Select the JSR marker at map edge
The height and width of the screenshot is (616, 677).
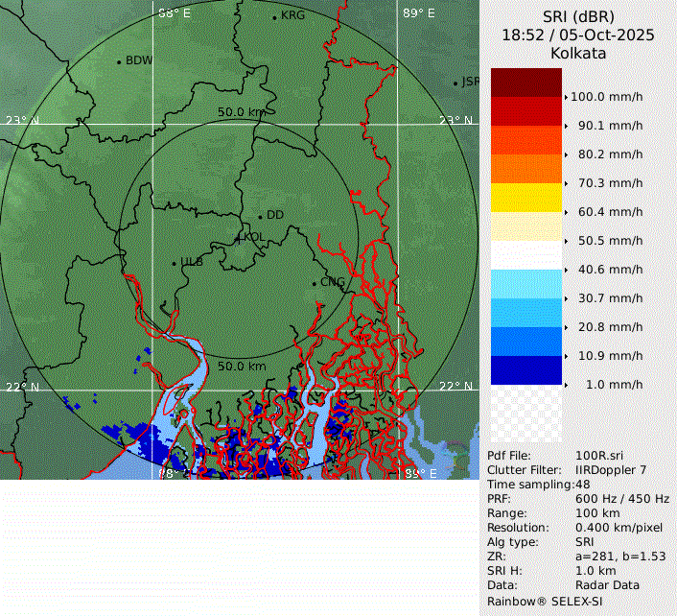pyautogui.click(x=456, y=83)
